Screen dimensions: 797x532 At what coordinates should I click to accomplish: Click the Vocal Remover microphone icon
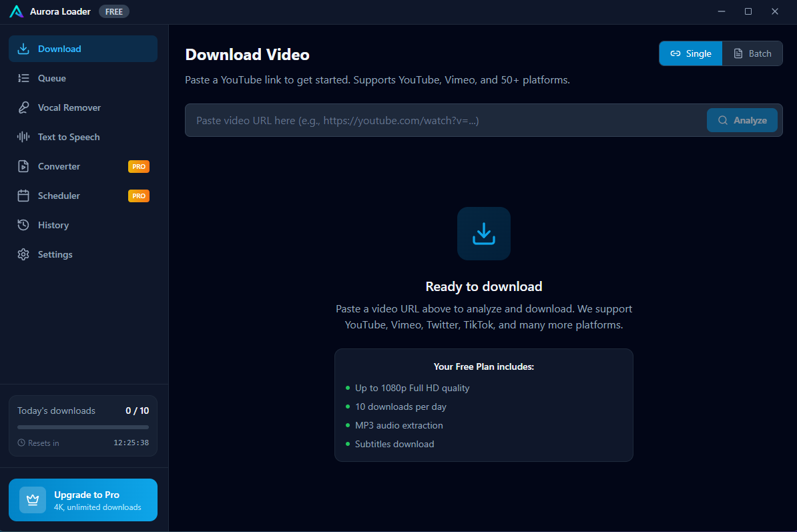click(23, 107)
